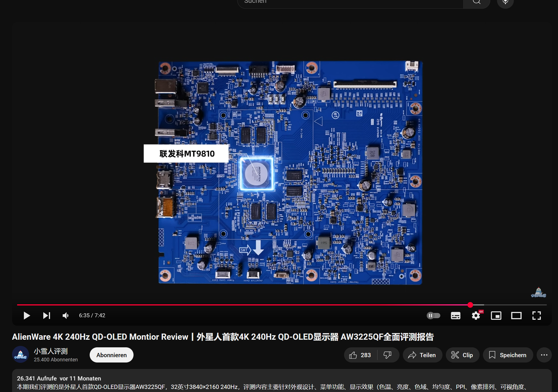Switch to miniplayer mode
This screenshot has width=558, height=392.
click(496, 316)
